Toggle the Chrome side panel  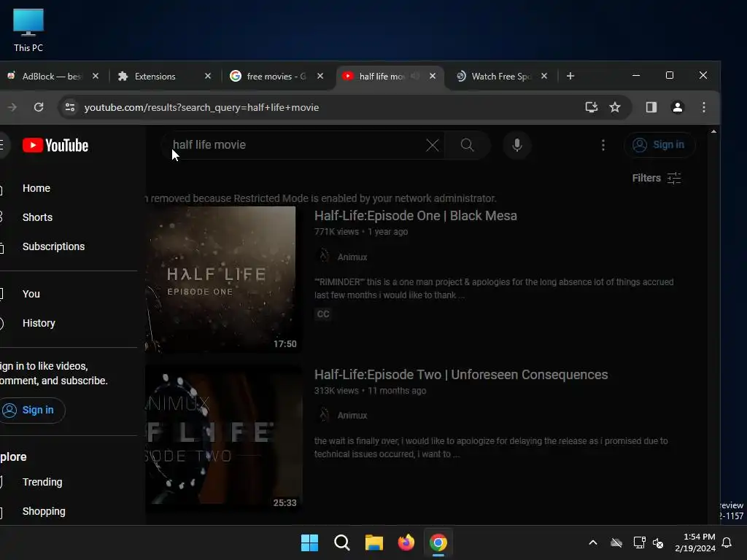(651, 107)
